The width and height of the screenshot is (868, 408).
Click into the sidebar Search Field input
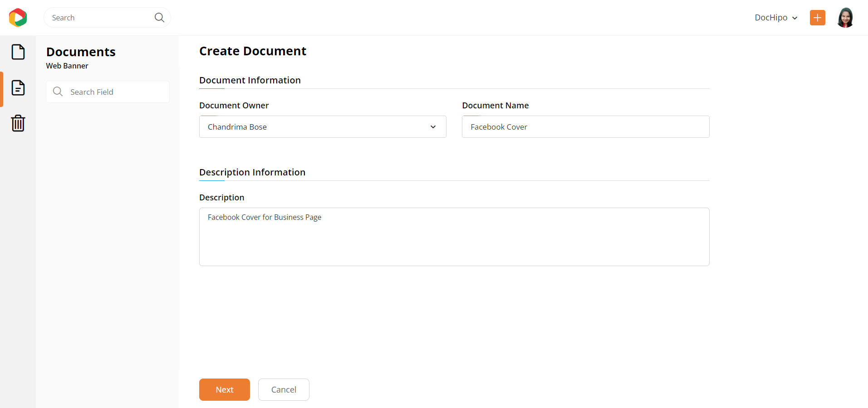[116, 92]
